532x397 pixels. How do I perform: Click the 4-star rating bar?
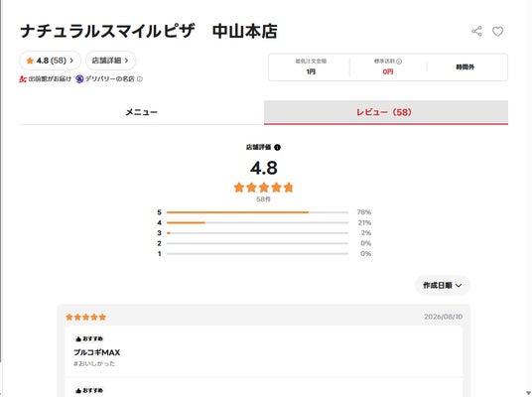click(257, 223)
